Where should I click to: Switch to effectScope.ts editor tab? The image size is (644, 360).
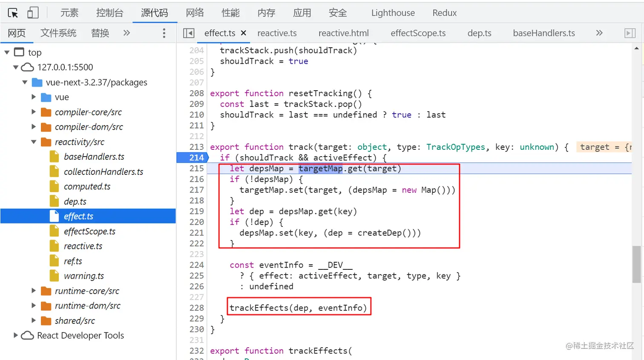[418, 33]
